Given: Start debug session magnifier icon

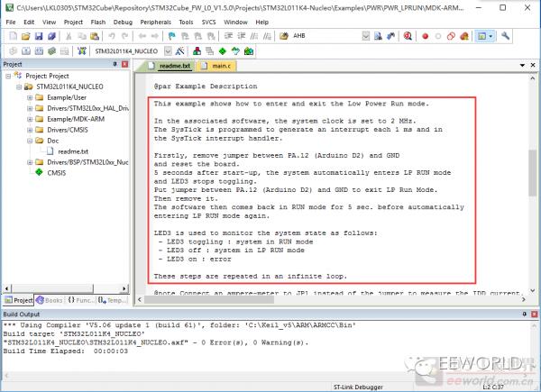Looking at the screenshot, I should click(x=408, y=36).
